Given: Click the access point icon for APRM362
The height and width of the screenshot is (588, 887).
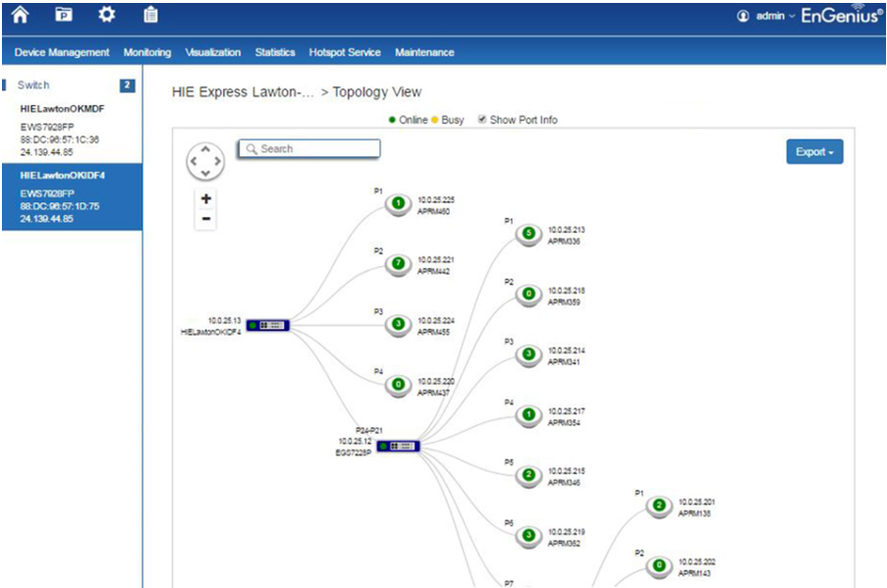Looking at the screenshot, I should point(528,536).
